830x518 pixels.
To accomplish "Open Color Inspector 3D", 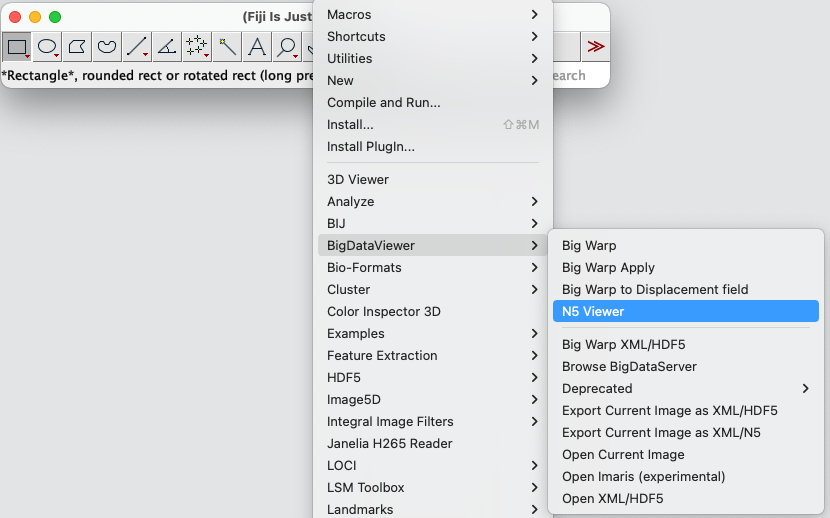I will click(x=432, y=312).
